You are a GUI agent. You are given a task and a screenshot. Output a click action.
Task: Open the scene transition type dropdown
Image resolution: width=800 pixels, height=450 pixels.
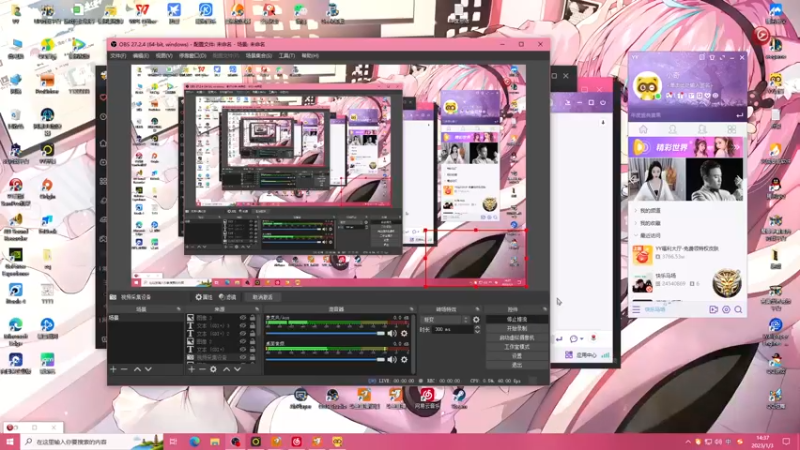444,319
